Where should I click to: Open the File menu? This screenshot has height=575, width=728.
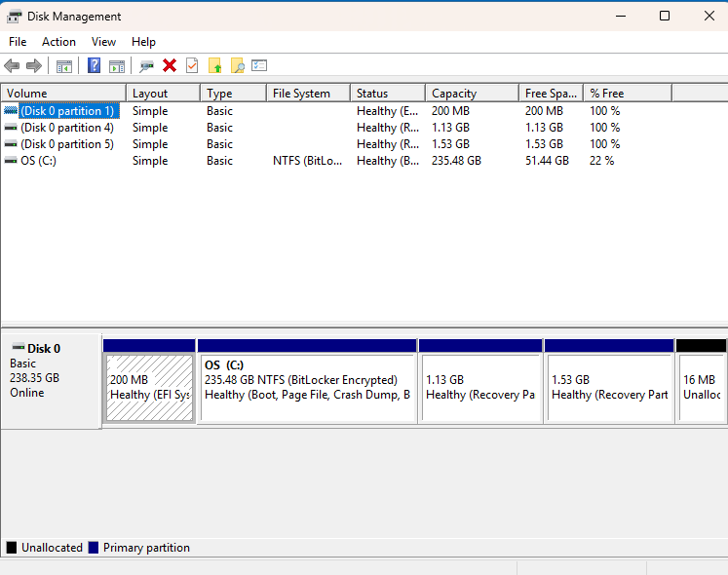click(18, 42)
